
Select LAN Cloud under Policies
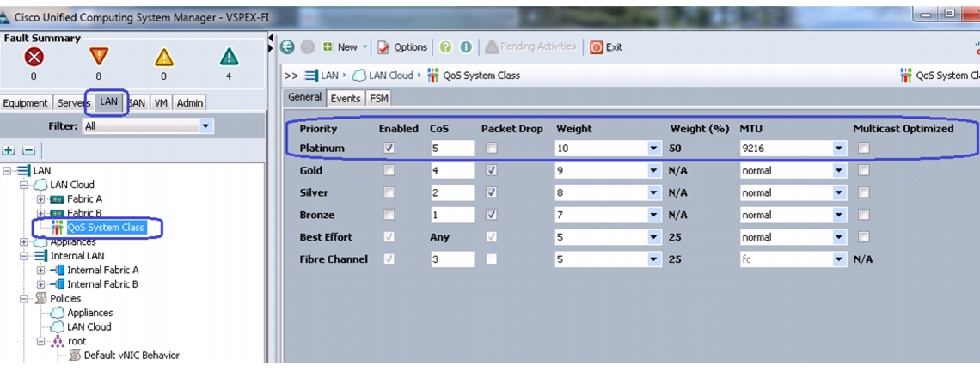tap(89, 327)
